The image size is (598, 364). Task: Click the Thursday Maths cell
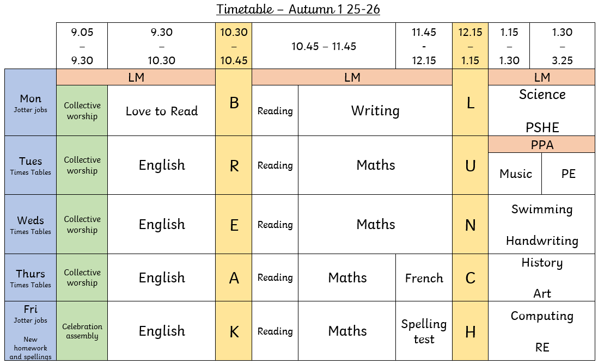(347, 278)
